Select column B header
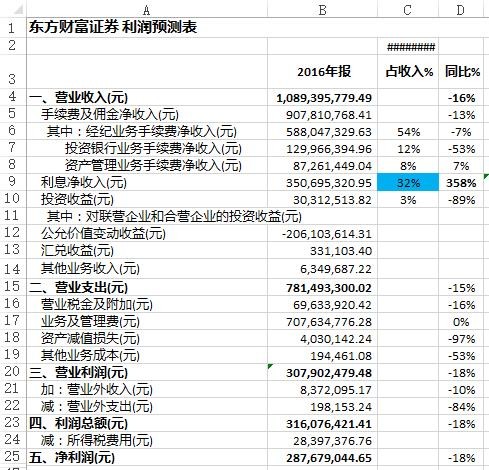 pyautogui.click(x=322, y=10)
